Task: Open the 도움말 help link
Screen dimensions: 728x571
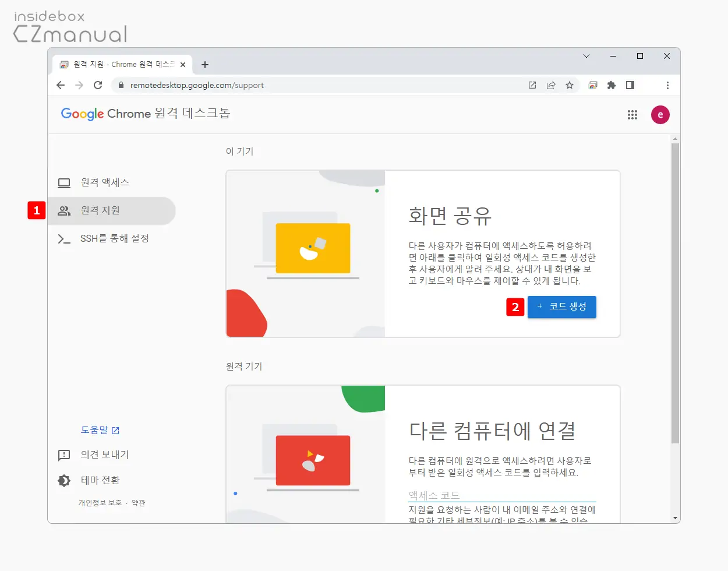Action: pos(100,430)
